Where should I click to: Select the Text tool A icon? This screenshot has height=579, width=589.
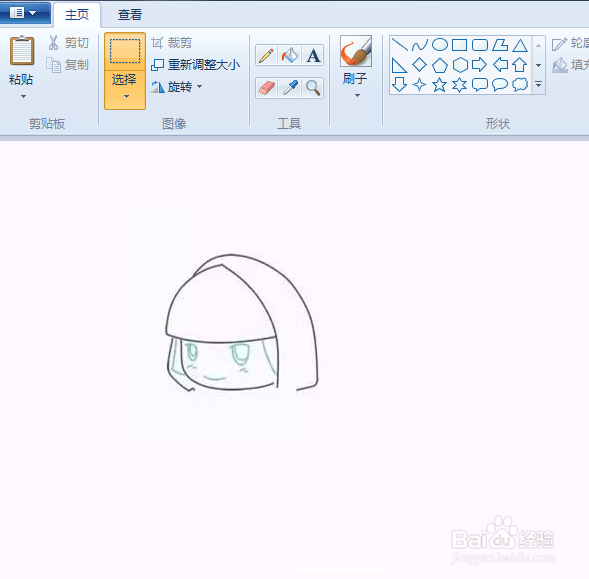pos(313,55)
